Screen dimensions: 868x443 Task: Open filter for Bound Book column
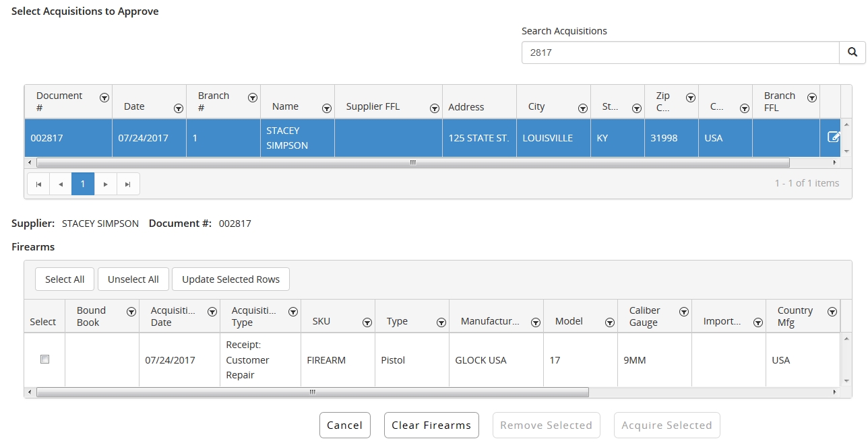(131, 312)
